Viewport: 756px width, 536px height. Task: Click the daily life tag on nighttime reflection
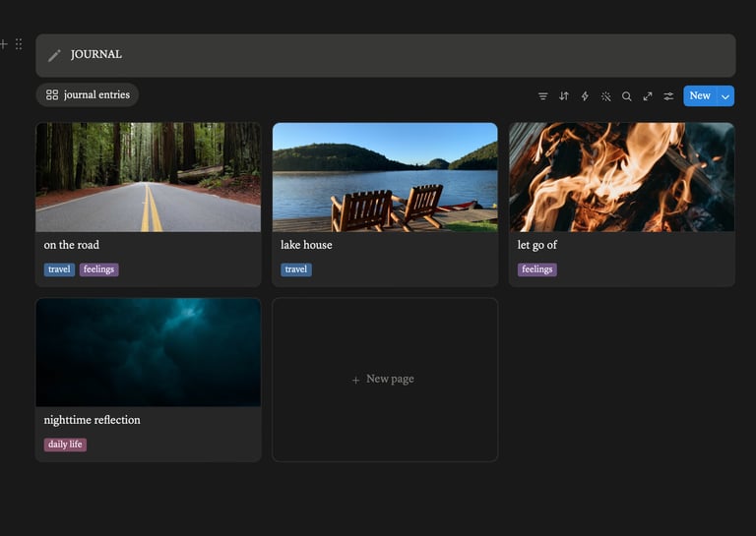(65, 445)
